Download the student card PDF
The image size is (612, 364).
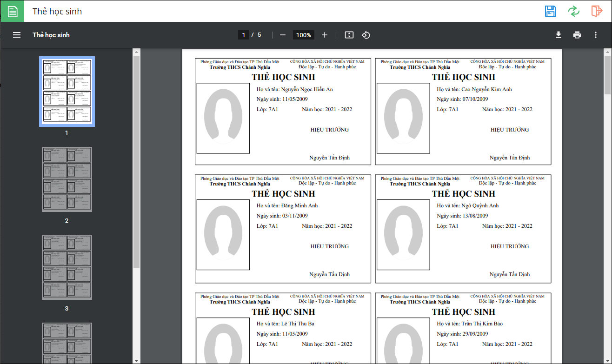[559, 35]
